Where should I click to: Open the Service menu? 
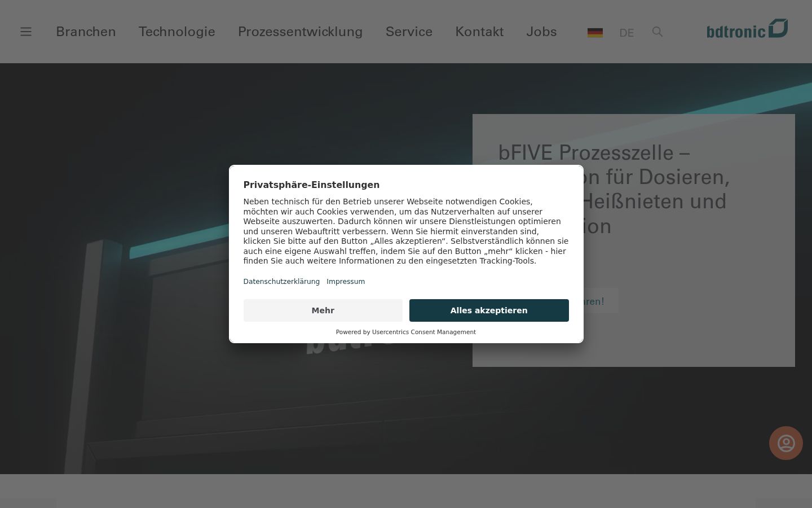[x=409, y=32]
